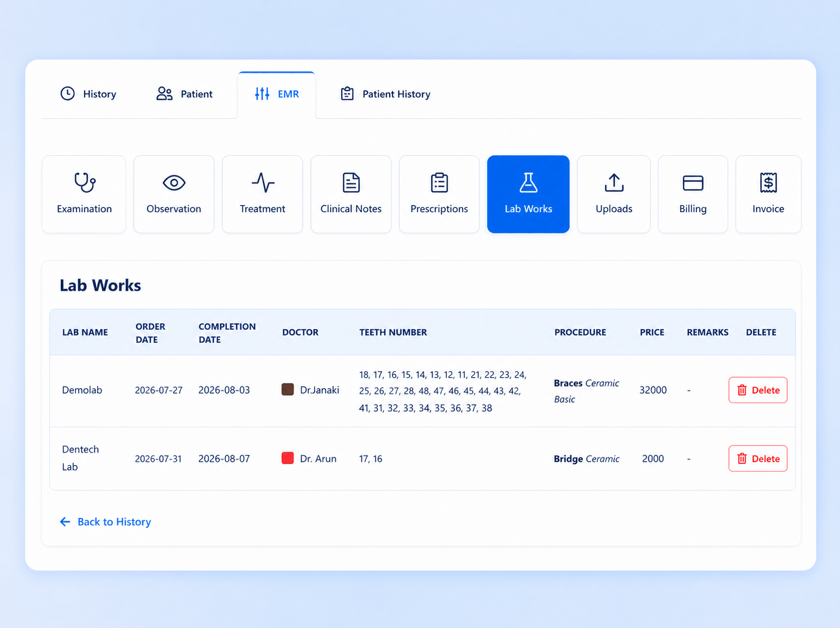Go Back to History link

(114, 522)
